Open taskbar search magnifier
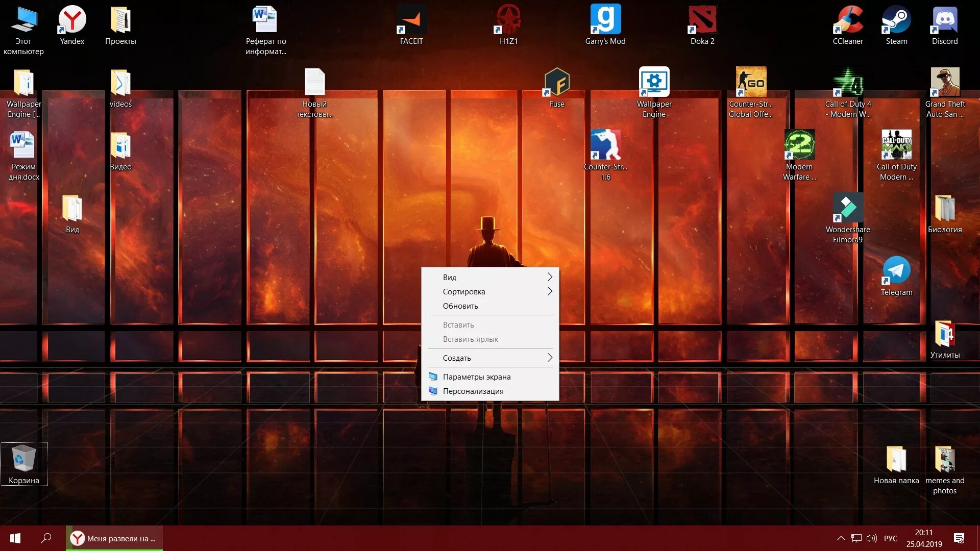Image resolution: width=980 pixels, height=551 pixels. [46, 538]
